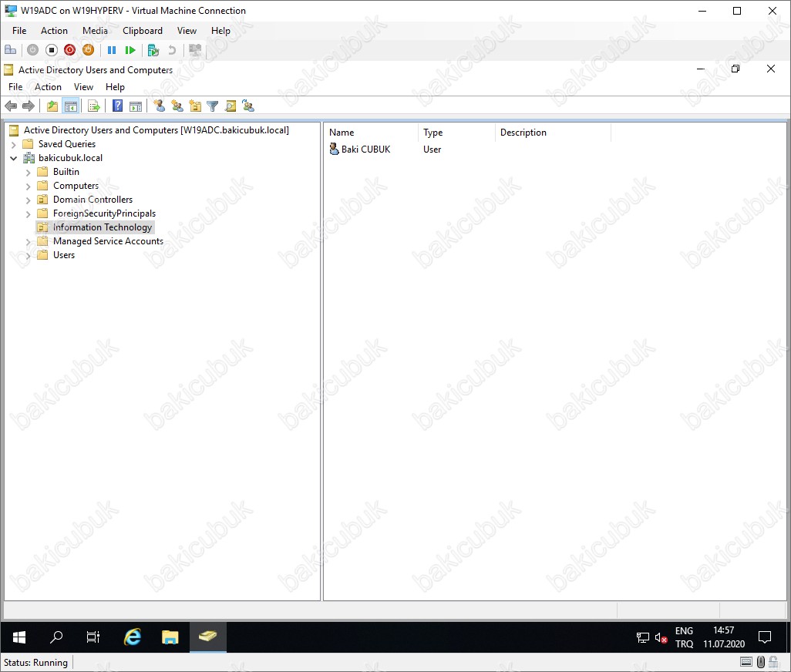
Task: Click the Enhanced Session toolbar icon
Action: (195, 50)
